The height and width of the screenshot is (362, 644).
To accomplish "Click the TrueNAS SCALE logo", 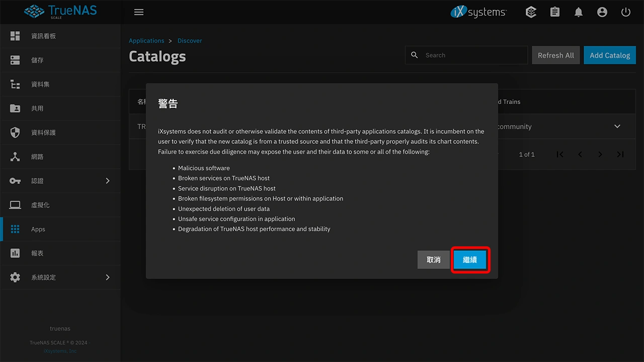I will [60, 12].
